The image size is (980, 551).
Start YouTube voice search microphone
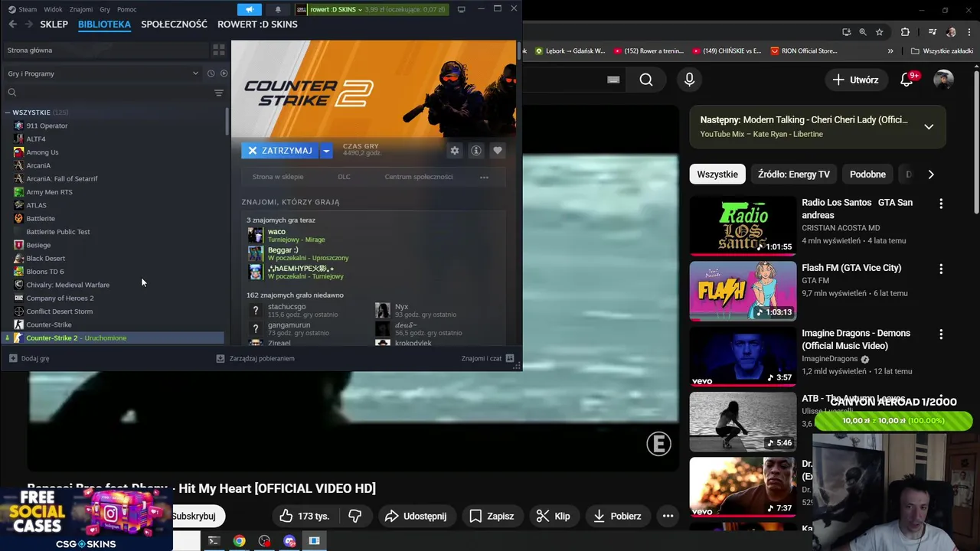[x=690, y=80]
